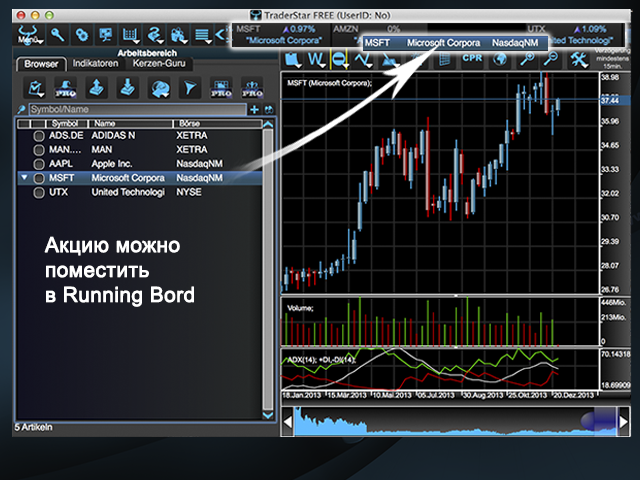The image size is (640, 480).
Task: Open the globe refresh icon dropdown
Action: [159, 88]
